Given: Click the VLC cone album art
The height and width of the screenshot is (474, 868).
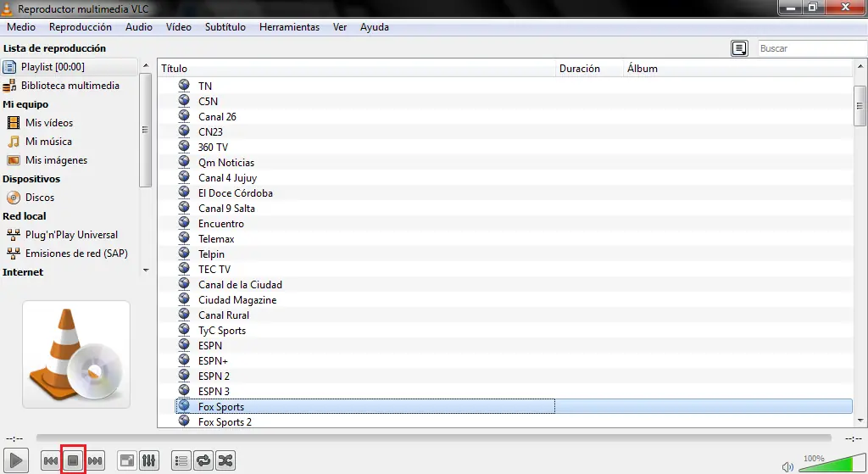Looking at the screenshot, I should (75, 354).
